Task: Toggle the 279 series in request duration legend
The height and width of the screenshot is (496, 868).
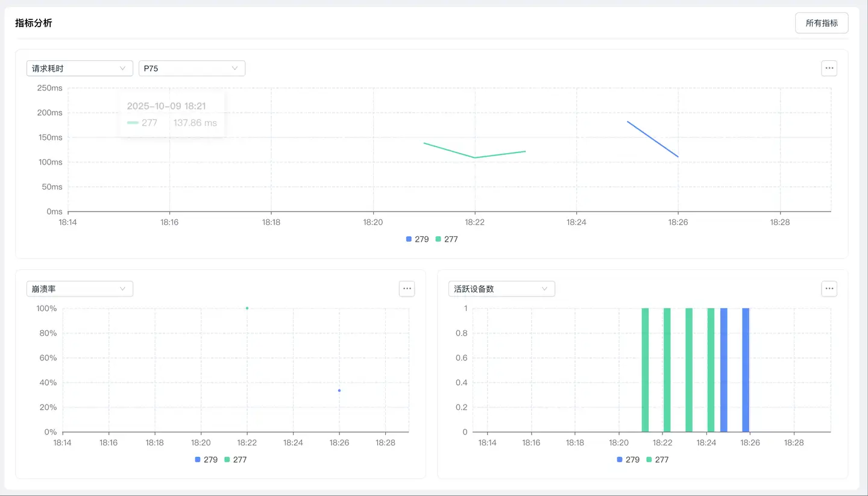Action: [417, 239]
